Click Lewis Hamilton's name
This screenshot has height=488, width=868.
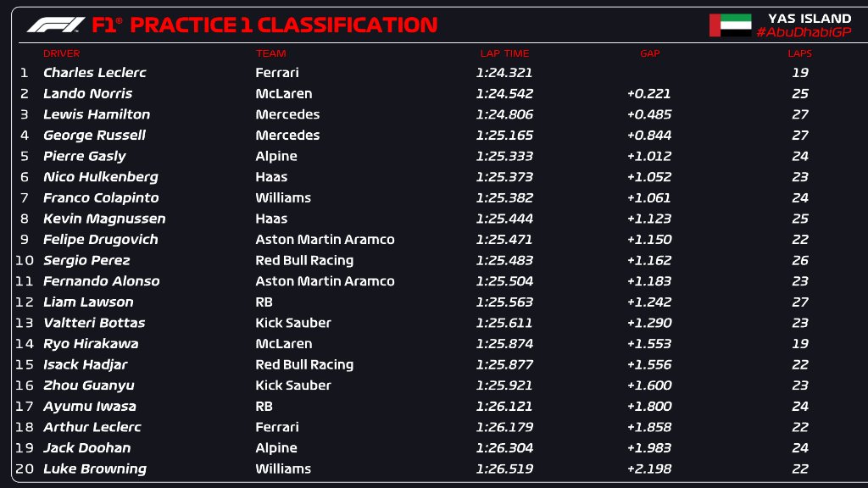(97, 114)
